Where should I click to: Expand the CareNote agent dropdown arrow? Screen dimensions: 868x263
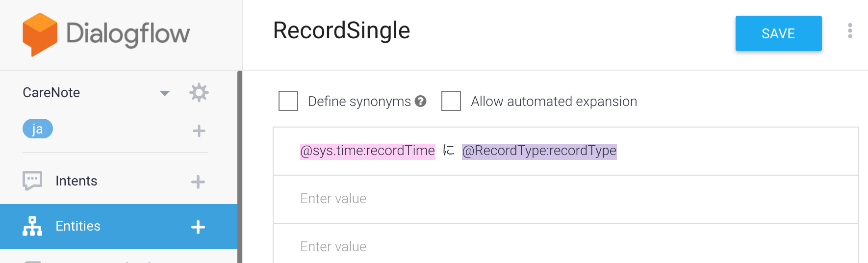pyautogui.click(x=165, y=93)
